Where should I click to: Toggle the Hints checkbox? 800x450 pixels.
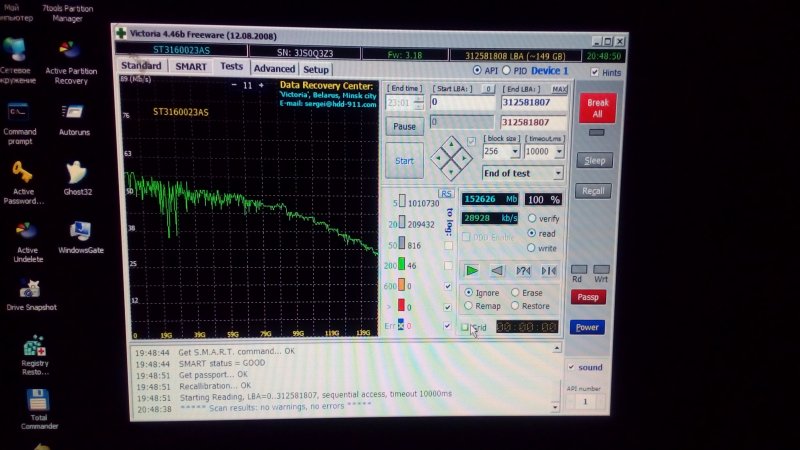(x=595, y=72)
